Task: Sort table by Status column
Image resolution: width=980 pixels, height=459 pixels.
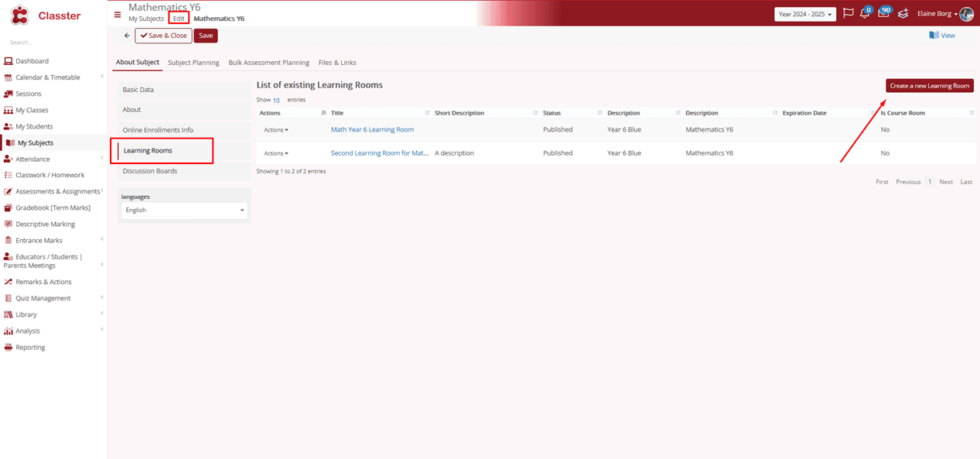Action: pos(571,113)
